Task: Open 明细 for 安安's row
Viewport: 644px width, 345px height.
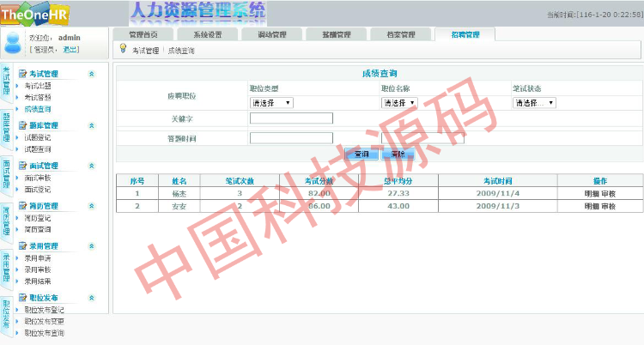Action: [592, 206]
